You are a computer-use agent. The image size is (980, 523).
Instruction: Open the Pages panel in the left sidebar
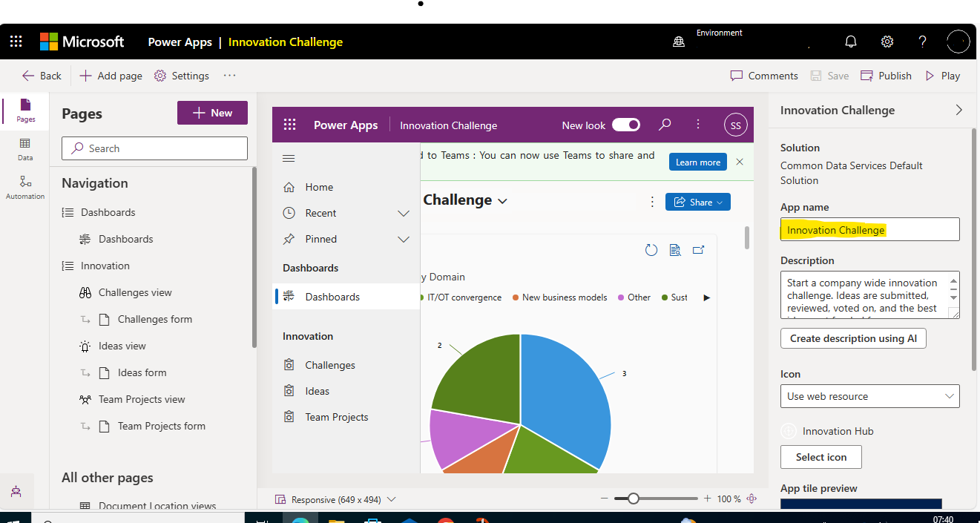tap(24, 111)
